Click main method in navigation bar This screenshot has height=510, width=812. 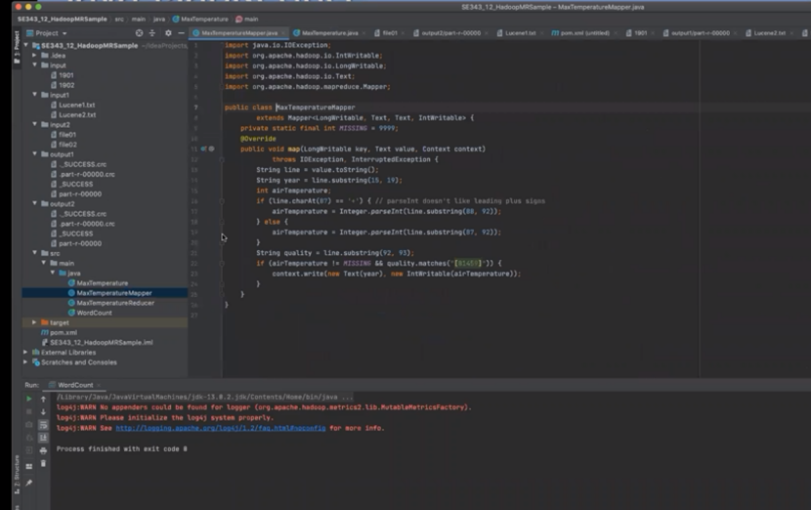(x=247, y=20)
